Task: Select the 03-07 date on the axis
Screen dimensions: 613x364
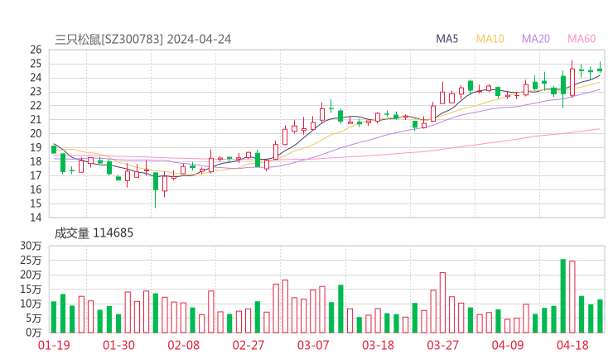Action: (x=312, y=345)
